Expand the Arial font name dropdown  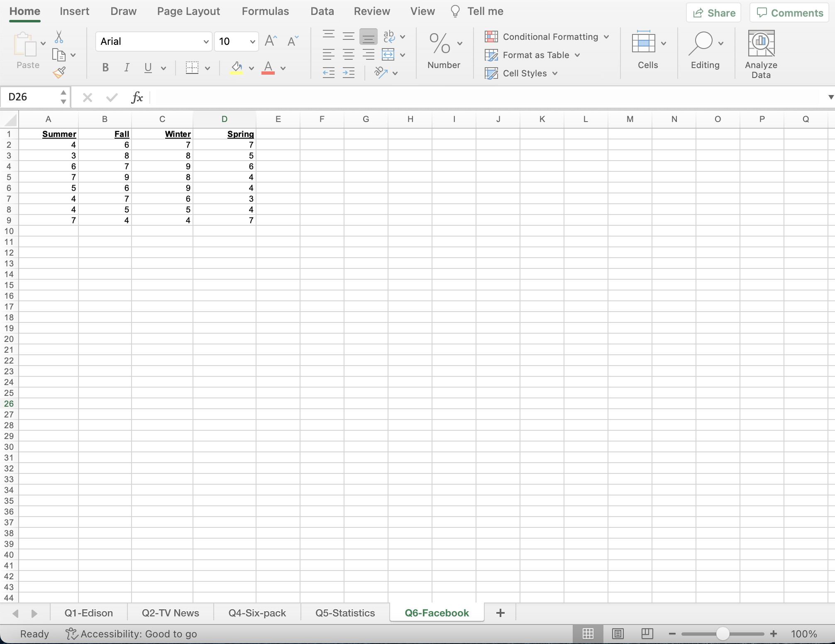pyautogui.click(x=206, y=41)
